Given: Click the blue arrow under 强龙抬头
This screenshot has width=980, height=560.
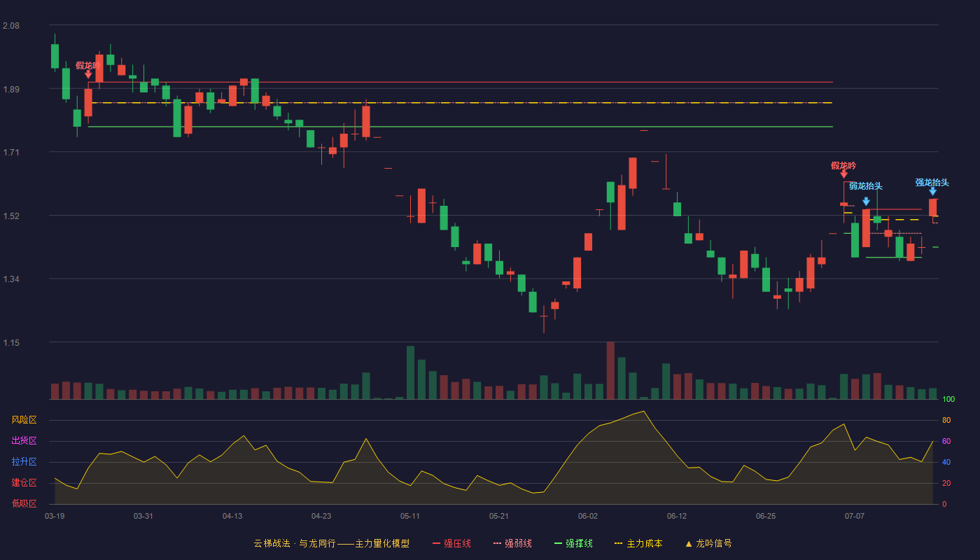Looking at the screenshot, I should (932, 191).
